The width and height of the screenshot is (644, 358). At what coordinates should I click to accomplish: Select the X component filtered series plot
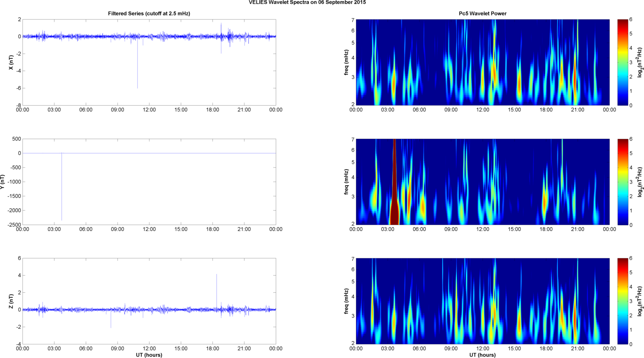[x=149, y=62]
